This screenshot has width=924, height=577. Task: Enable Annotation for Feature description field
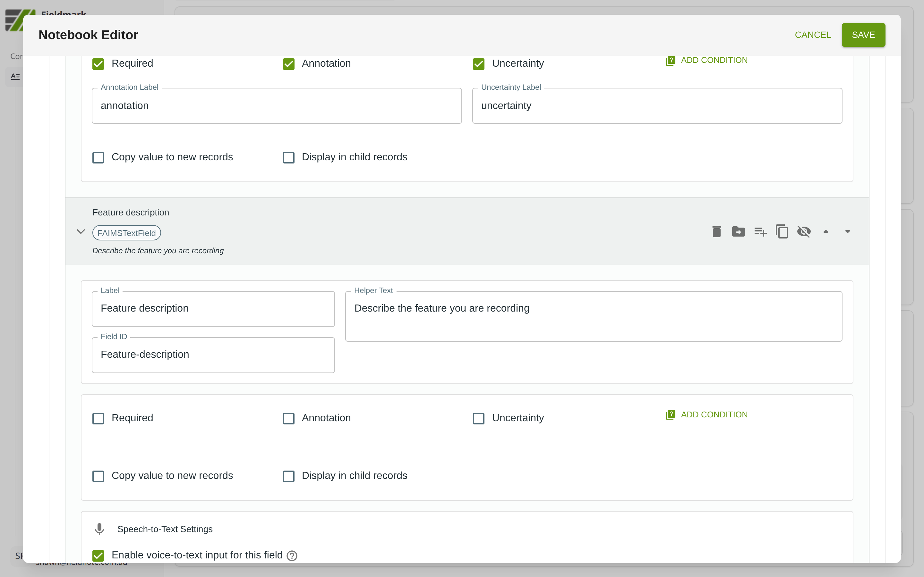pyautogui.click(x=288, y=418)
